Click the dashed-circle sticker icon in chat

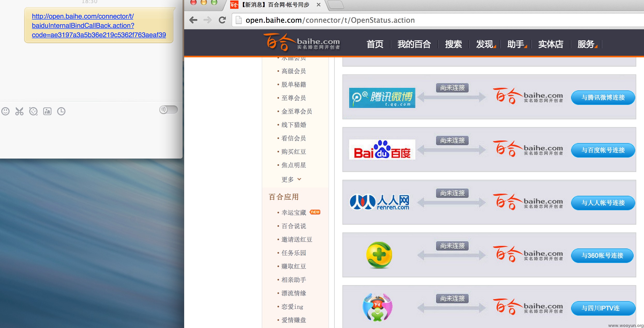coord(33,111)
